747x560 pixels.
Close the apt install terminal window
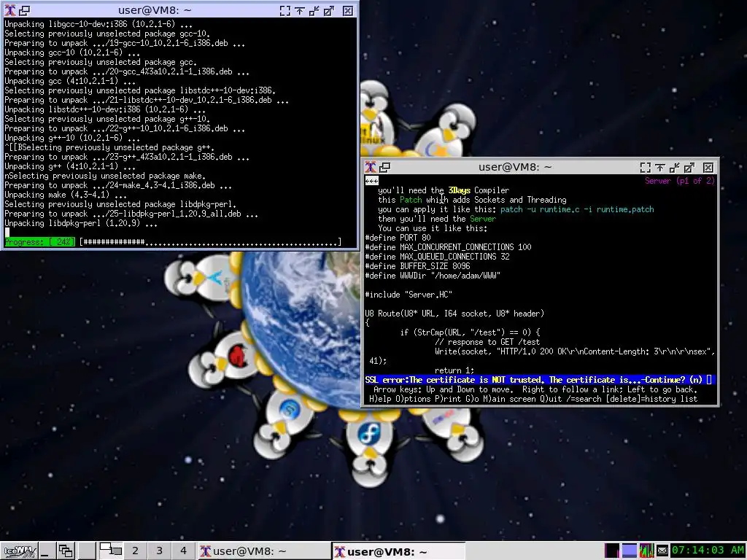tap(348, 10)
